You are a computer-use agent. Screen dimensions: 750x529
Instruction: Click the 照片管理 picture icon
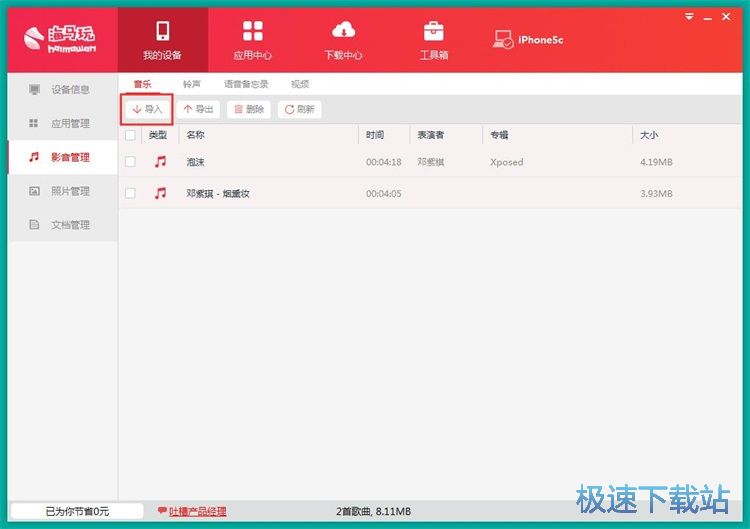[34, 191]
